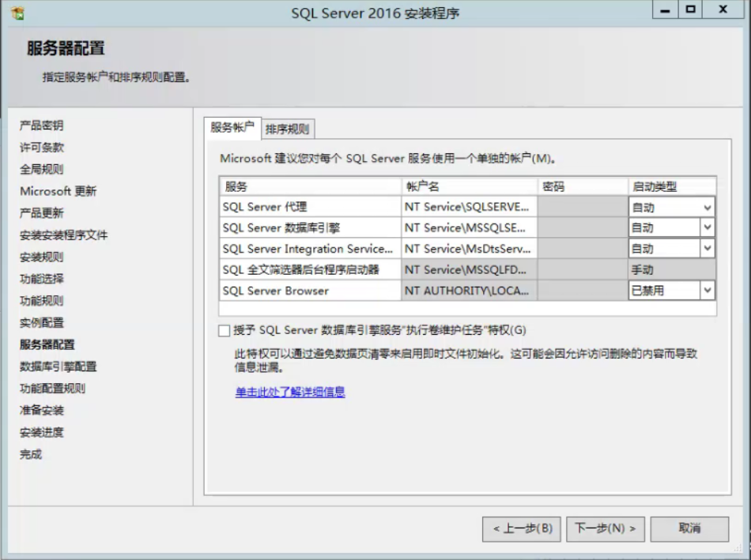Click the 上一步(B) button
751x560 pixels.
521,529
